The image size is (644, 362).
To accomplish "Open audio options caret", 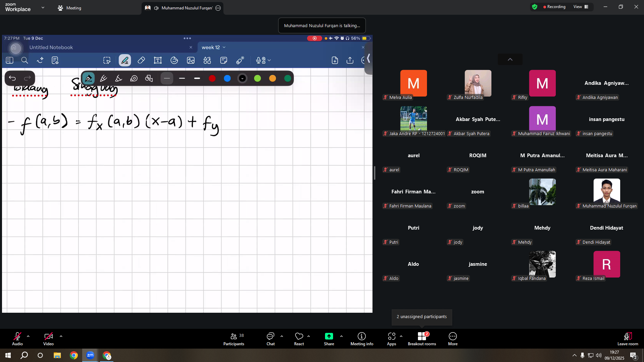I will click(28, 336).
